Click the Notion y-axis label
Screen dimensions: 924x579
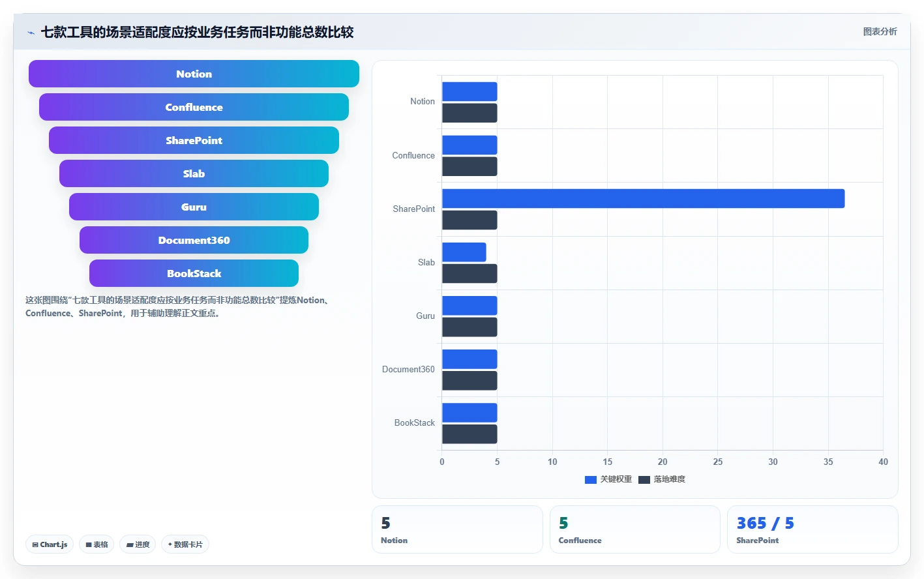(423, 102)
